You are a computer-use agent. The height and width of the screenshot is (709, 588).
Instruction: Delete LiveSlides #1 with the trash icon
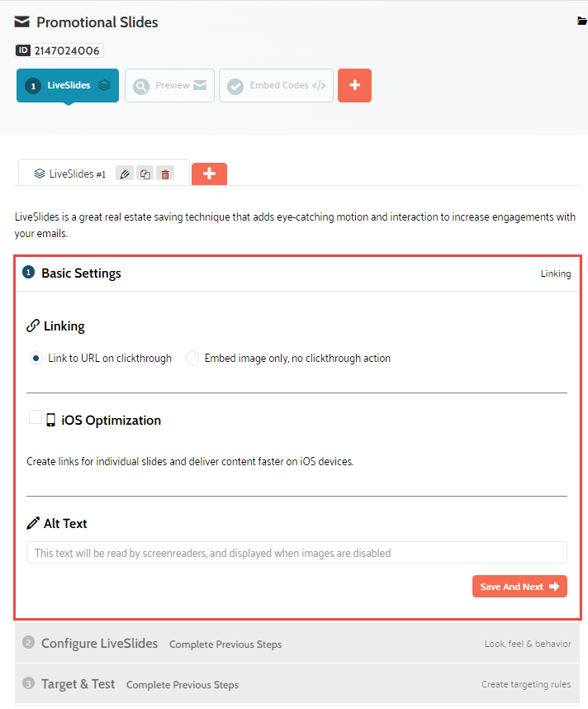165,174
